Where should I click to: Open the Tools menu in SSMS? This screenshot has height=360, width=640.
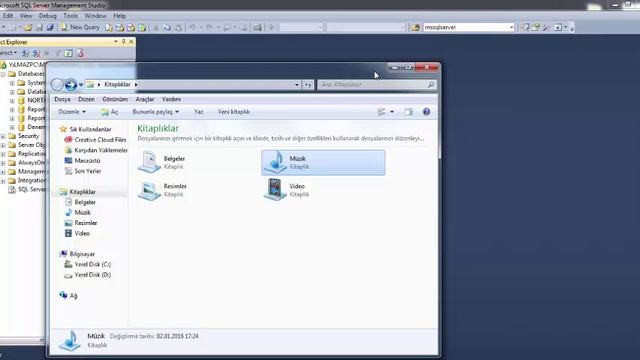click(70, 16)
